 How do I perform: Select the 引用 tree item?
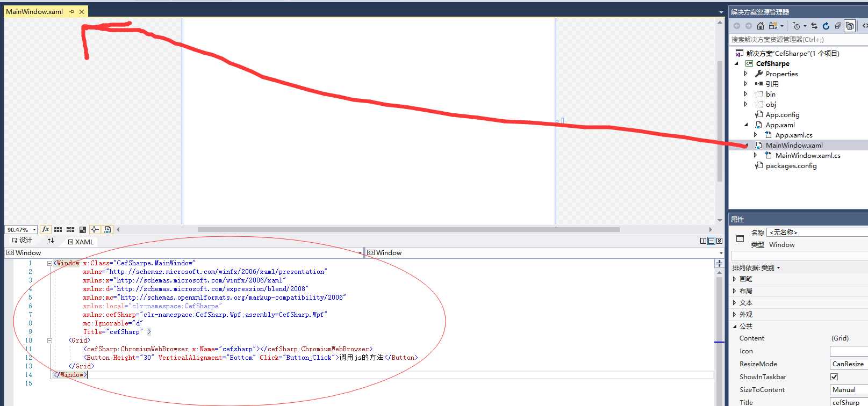(772, 84)
